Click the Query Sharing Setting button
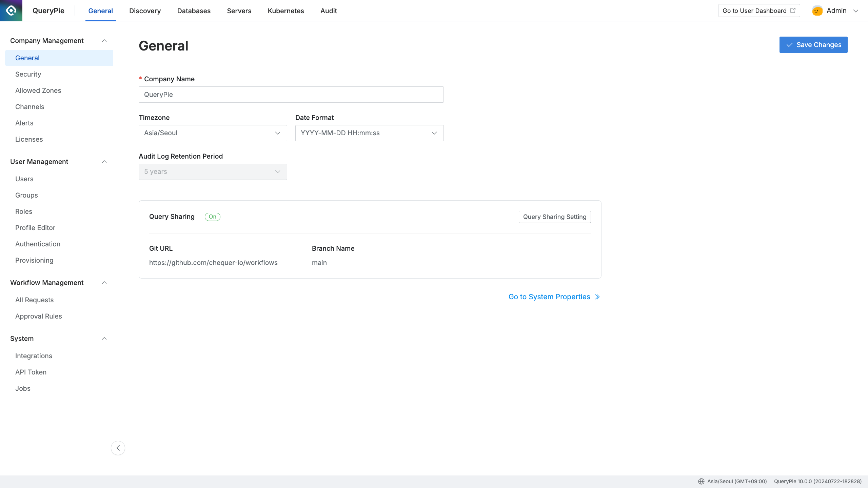Screen dimensions: 868x488 554,217
